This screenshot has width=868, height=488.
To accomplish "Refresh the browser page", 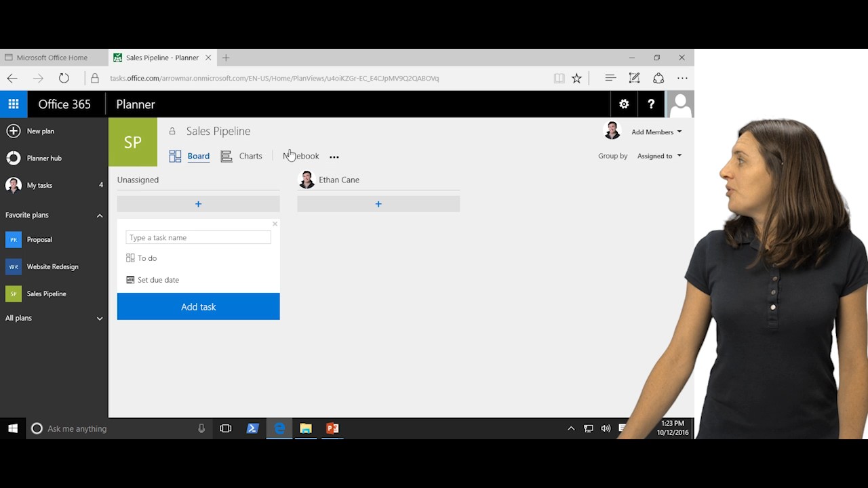I will (x=64, y=78).
